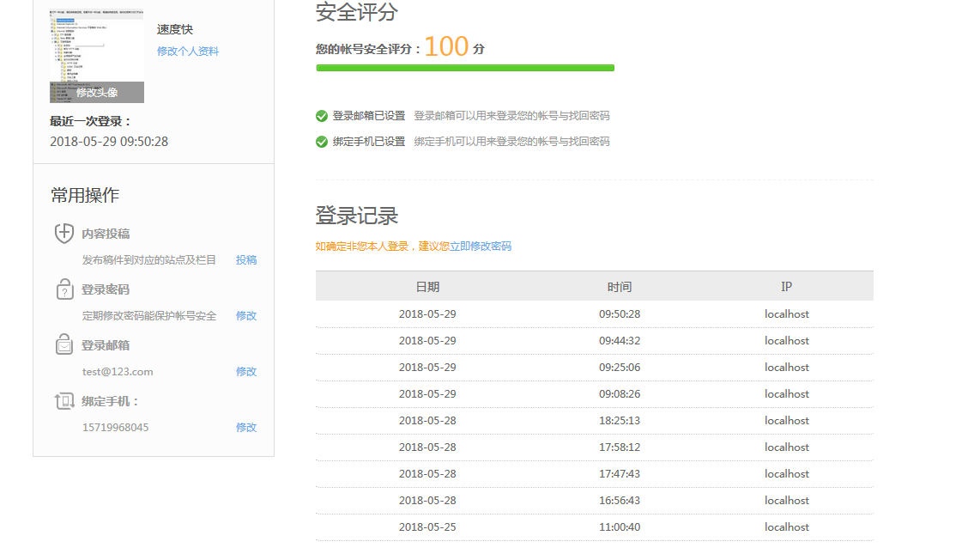Click the IP column header
The height and width of the screenshot is (560, 980).
(x=786, y=287)
